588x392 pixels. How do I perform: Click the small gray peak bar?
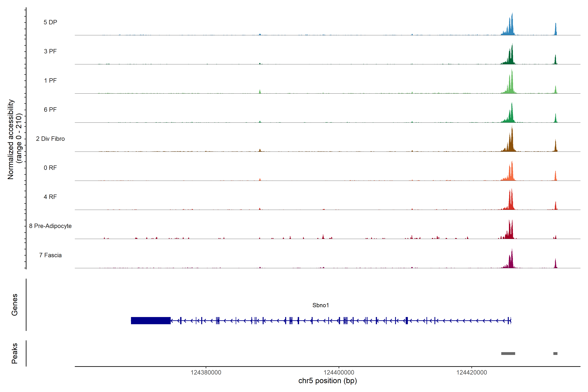[x=555, y=353]
